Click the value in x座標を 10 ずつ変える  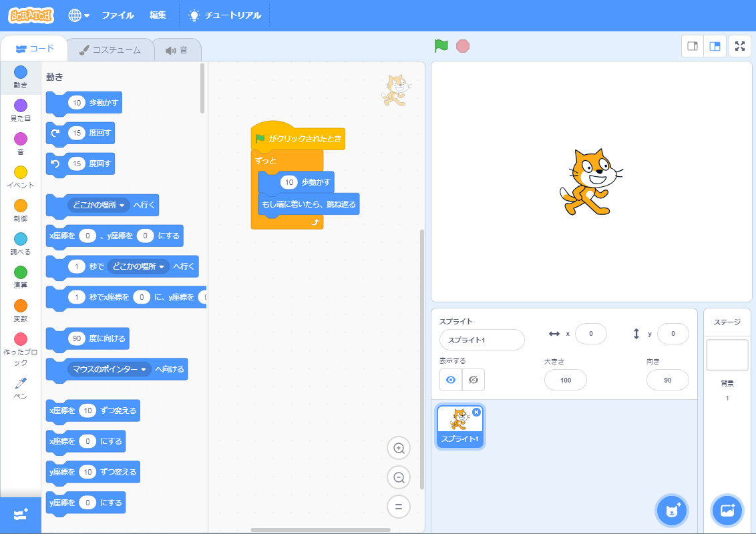[x=87, y=411]
